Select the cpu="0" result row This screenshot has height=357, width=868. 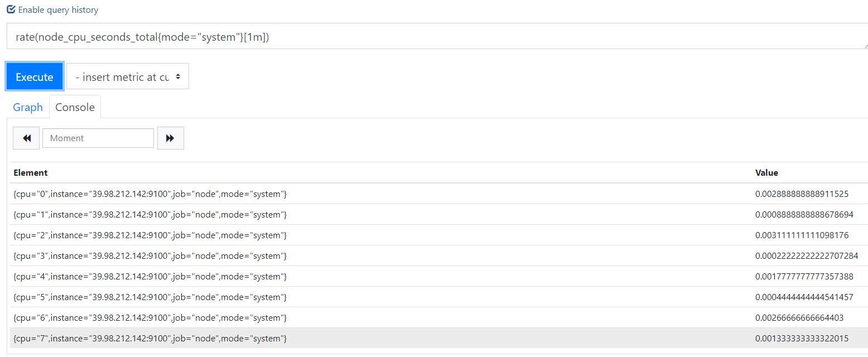439,194
